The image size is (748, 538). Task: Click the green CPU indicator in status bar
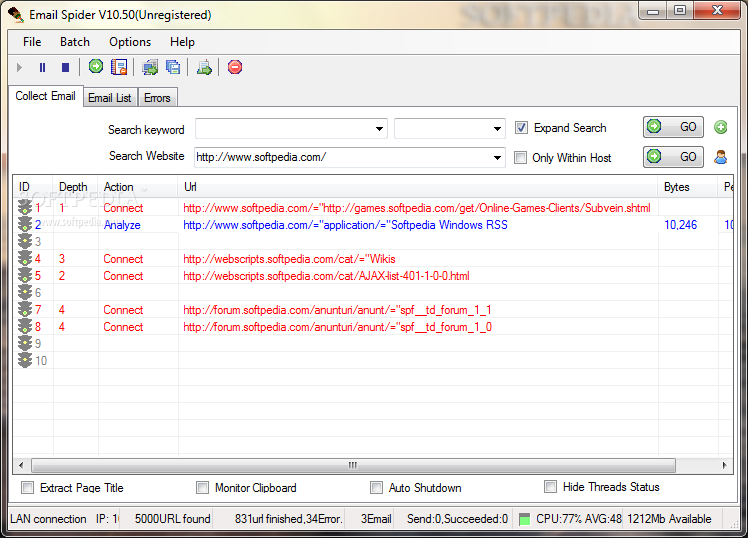coord(524,519)
